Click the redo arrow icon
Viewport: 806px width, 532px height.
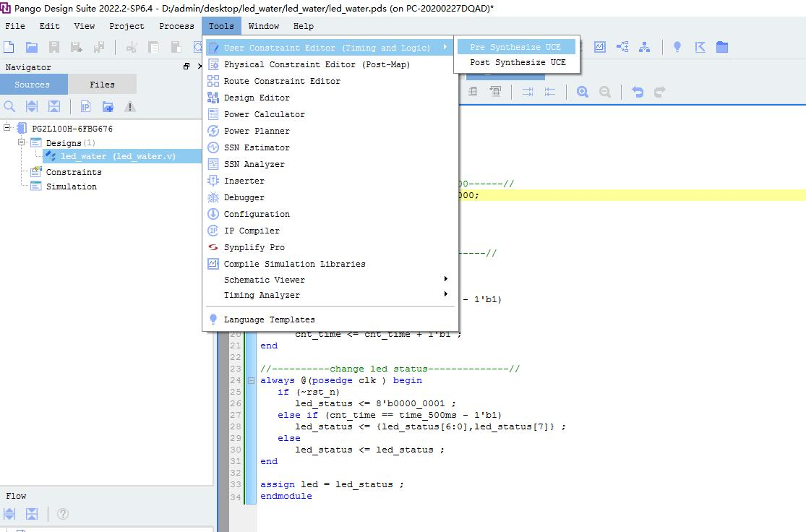pos(660,92)
